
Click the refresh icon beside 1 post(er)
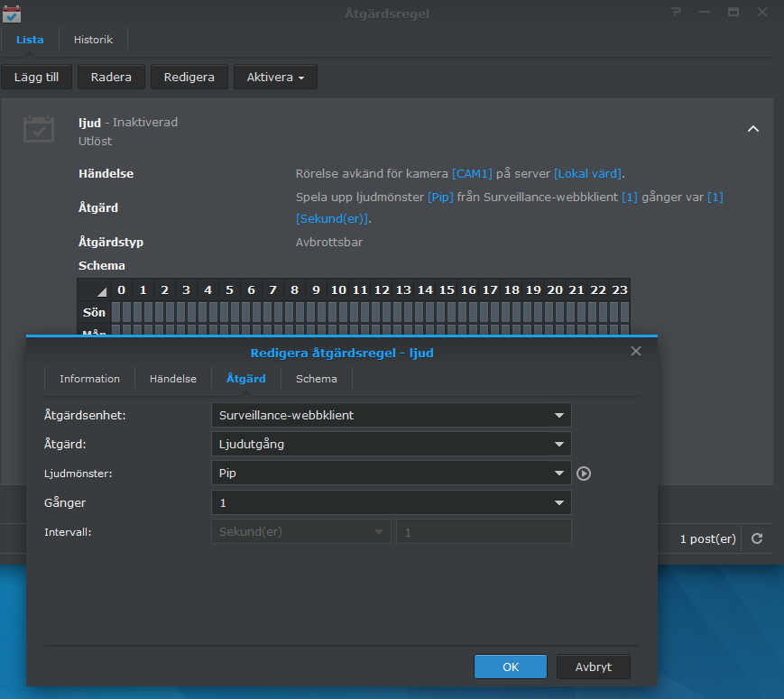757,538
